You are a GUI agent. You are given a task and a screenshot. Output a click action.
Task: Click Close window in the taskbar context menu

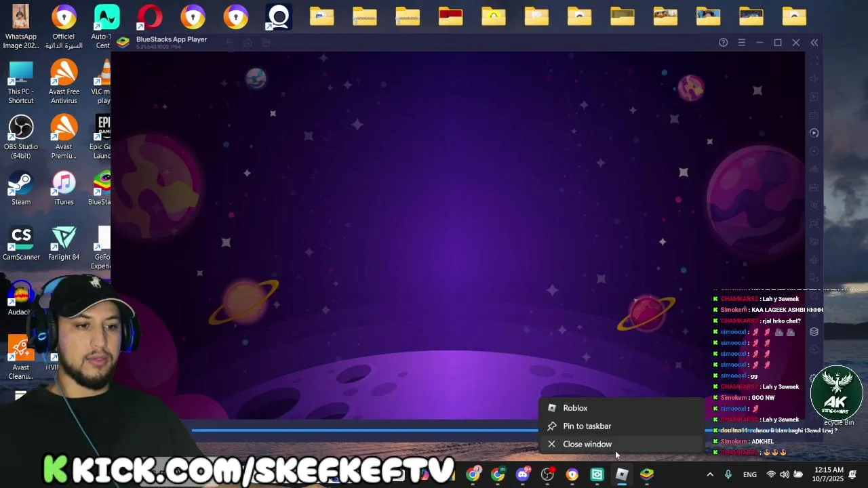click(x=620, y=444)
